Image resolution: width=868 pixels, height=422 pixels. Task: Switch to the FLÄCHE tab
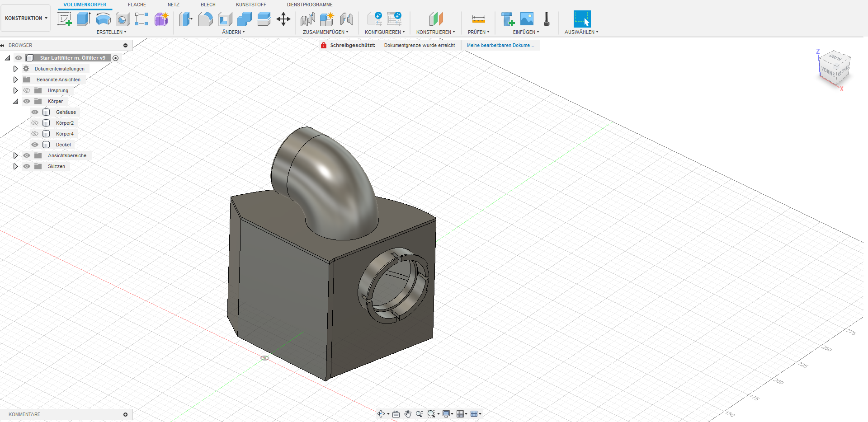click(137, 5)
